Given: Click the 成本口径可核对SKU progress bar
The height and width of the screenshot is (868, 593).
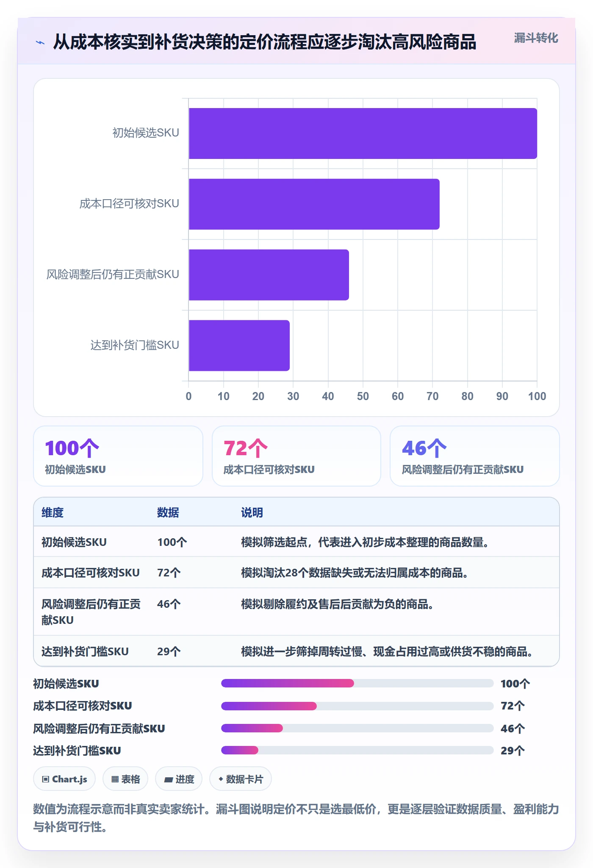Looking at the screenshot, I should coord(357,706).
